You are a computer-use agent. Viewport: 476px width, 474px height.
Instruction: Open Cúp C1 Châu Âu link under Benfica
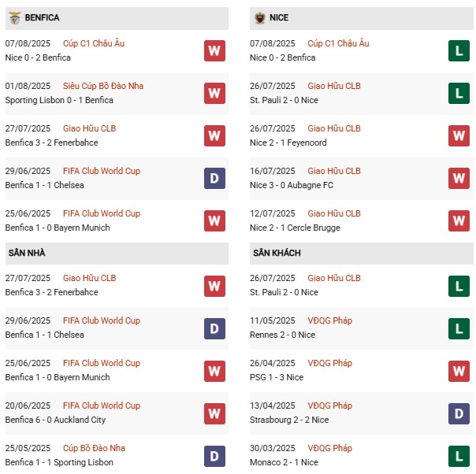coord(94,43)
